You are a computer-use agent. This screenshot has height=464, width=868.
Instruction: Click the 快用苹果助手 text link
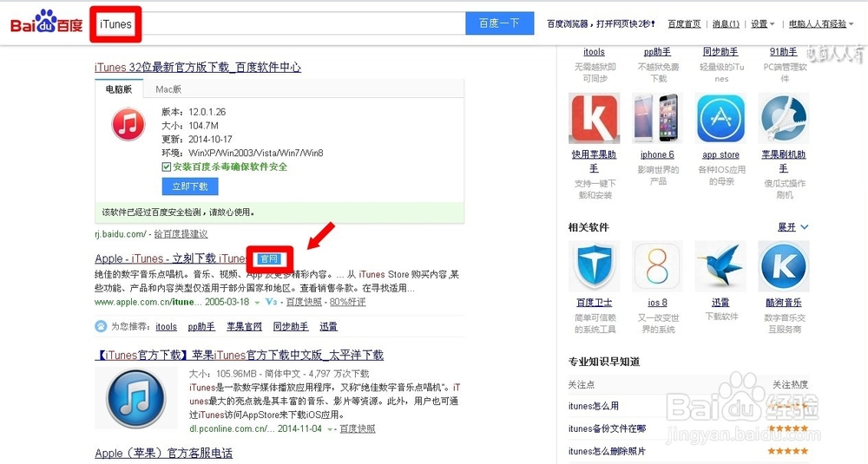pos(594,161)
